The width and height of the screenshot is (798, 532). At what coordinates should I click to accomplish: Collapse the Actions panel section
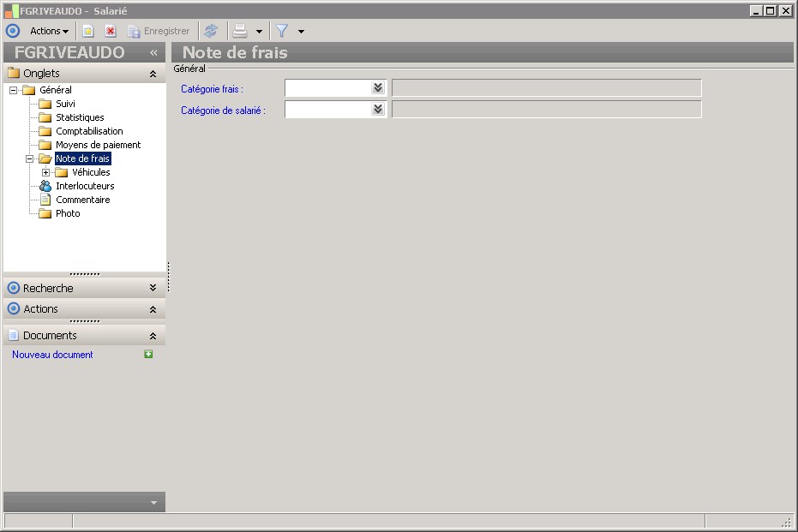[x=153, y=309]
